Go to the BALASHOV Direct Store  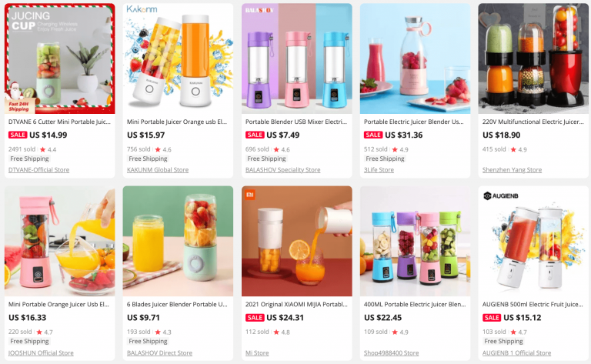pos(159,353)
